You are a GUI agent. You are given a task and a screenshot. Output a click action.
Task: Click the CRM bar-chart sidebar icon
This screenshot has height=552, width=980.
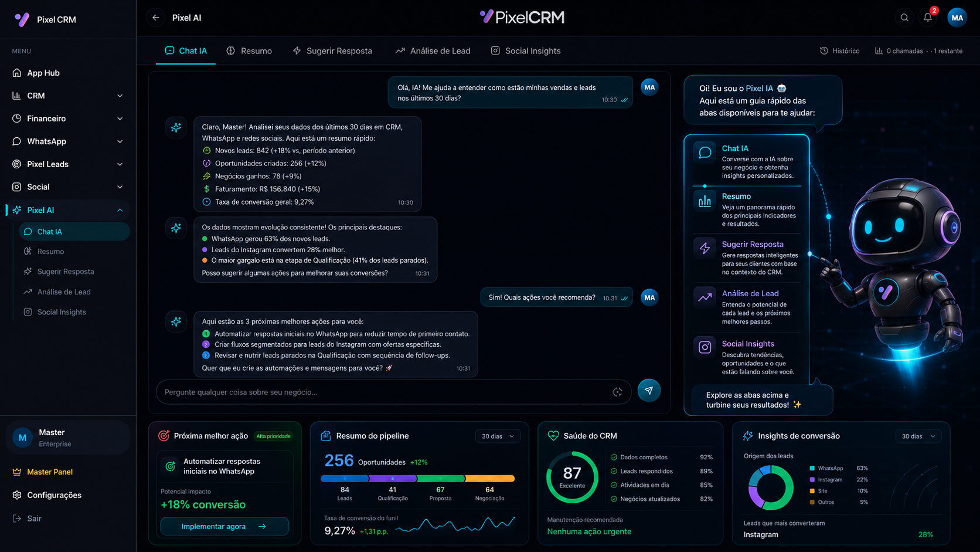pos(16,96)
